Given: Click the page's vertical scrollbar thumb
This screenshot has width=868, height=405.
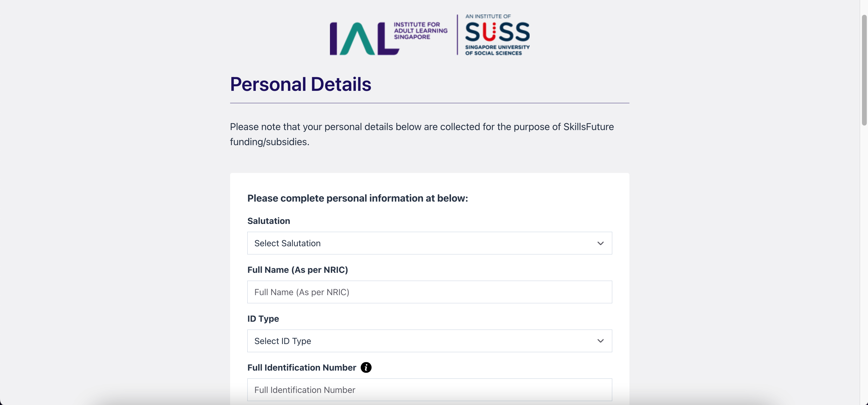Looking at the screenshot, I should point(864,70).
